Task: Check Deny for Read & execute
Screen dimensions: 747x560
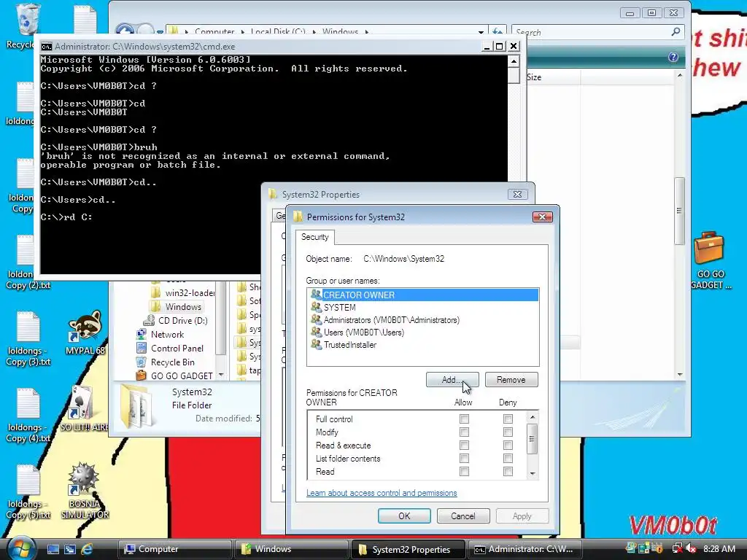Action: tap(508, 446)
